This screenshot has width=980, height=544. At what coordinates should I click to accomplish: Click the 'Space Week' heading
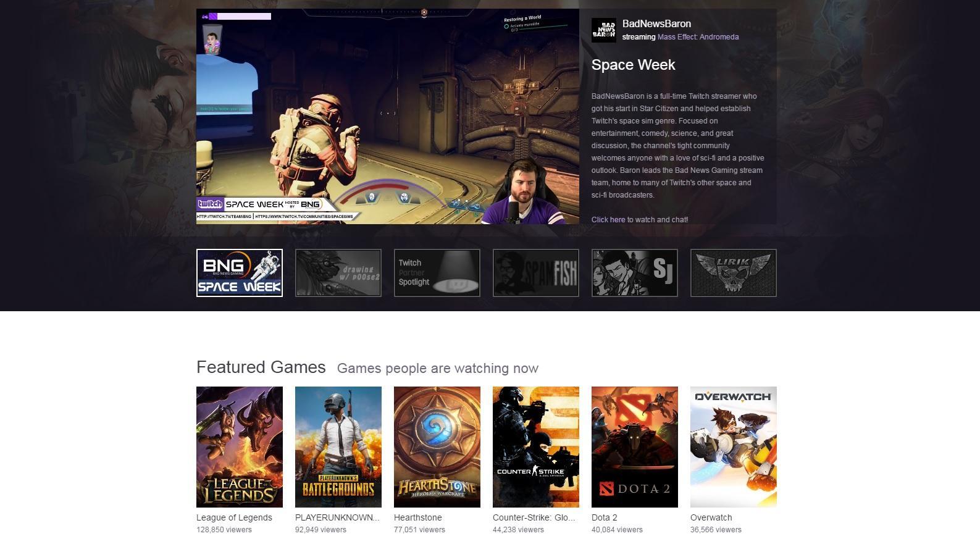(633, 65)
